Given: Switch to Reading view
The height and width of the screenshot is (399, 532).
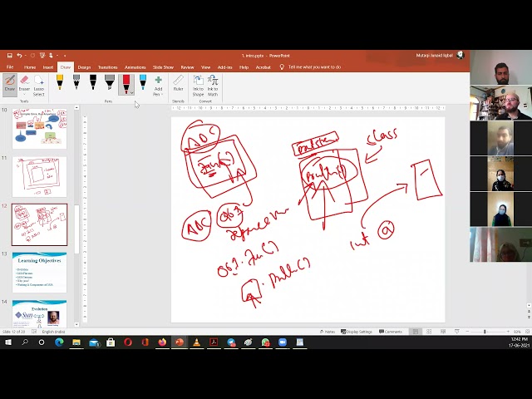Looking at the screenshot, I should click(x=443, y=332).
